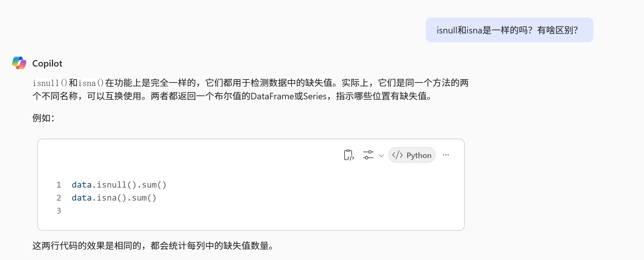Click the code options sliders icon
This screenshot has width=644, height=260.
tap(368, 155)
